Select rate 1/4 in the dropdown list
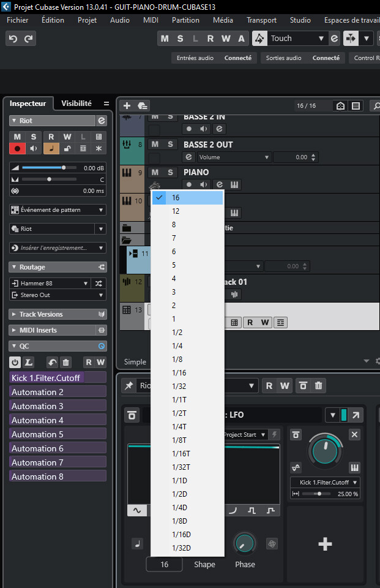This screenshot has width=380, height=588. pyautogui.click(x=187, y=345)
